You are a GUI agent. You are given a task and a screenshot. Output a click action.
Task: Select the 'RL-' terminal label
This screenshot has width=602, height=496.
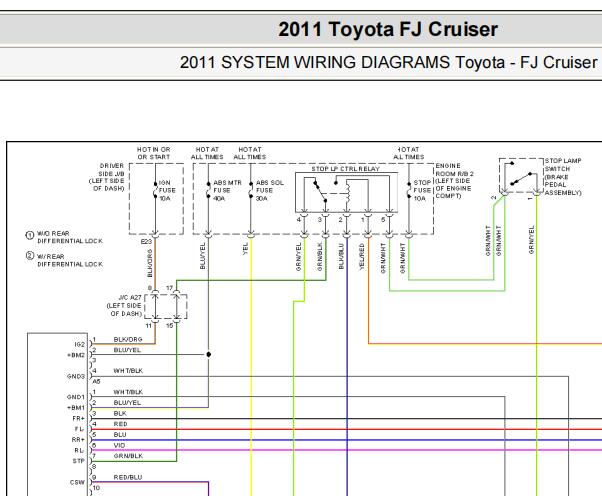(79, 450)
